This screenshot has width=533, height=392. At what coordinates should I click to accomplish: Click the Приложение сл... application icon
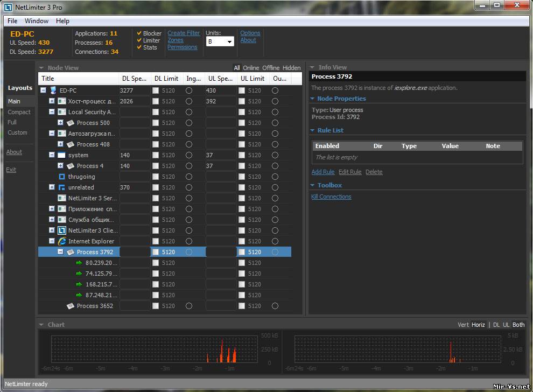pyautogui.click(x=62, y=209)
